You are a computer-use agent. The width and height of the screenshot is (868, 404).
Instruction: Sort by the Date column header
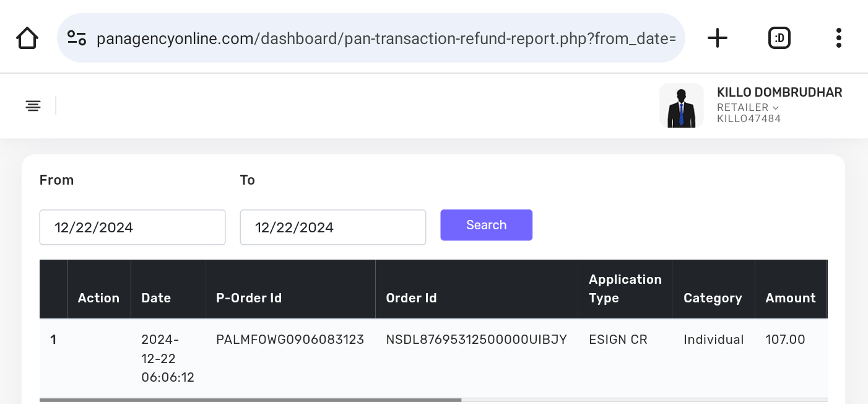pos(156,298)
